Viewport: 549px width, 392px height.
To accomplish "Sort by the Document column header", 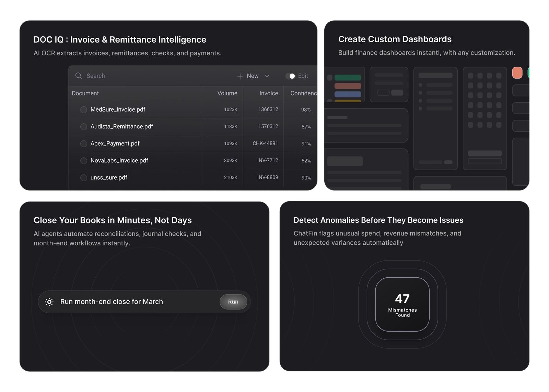I will click(85, 93).
